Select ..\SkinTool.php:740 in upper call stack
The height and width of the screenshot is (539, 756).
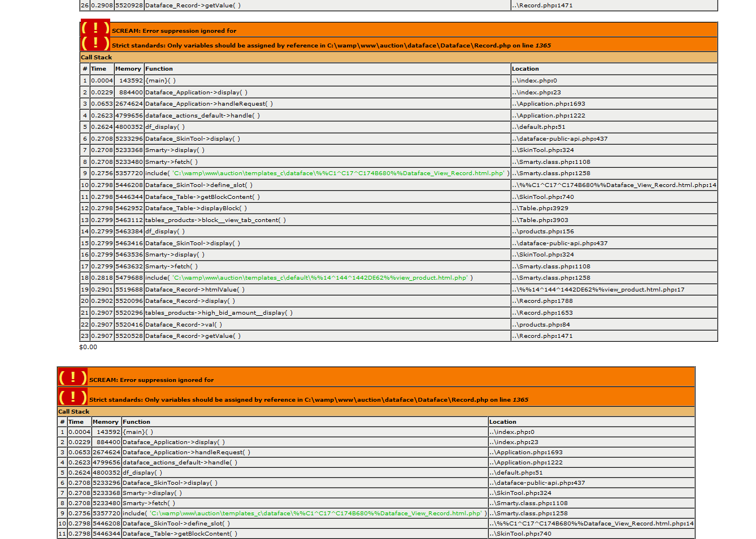(x=543, y=197)
